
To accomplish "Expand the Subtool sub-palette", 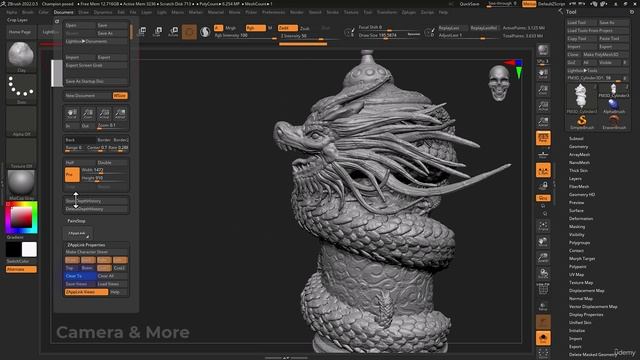I will tap(576, 139).
